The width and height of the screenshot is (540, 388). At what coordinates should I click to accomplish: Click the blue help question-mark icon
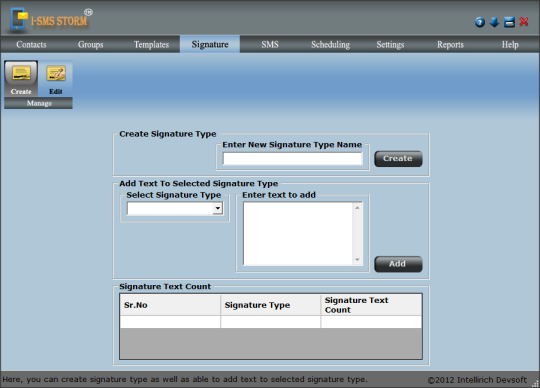[480, 22]
